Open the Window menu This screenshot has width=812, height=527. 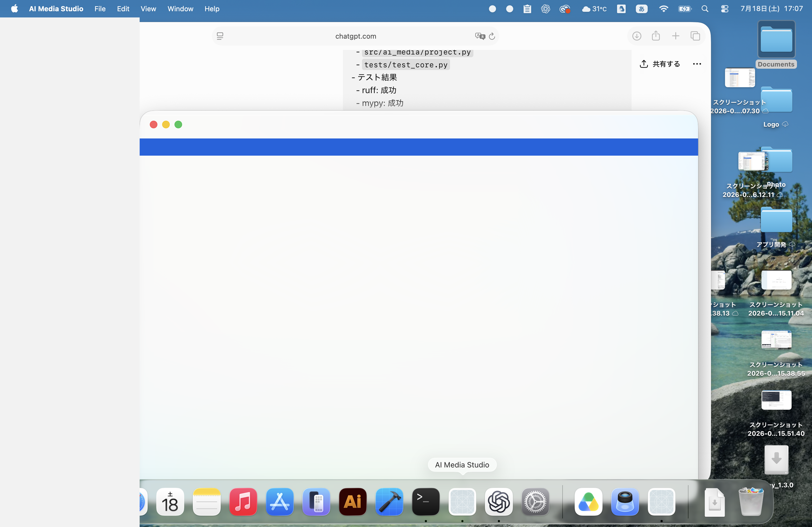click(180, 9)
